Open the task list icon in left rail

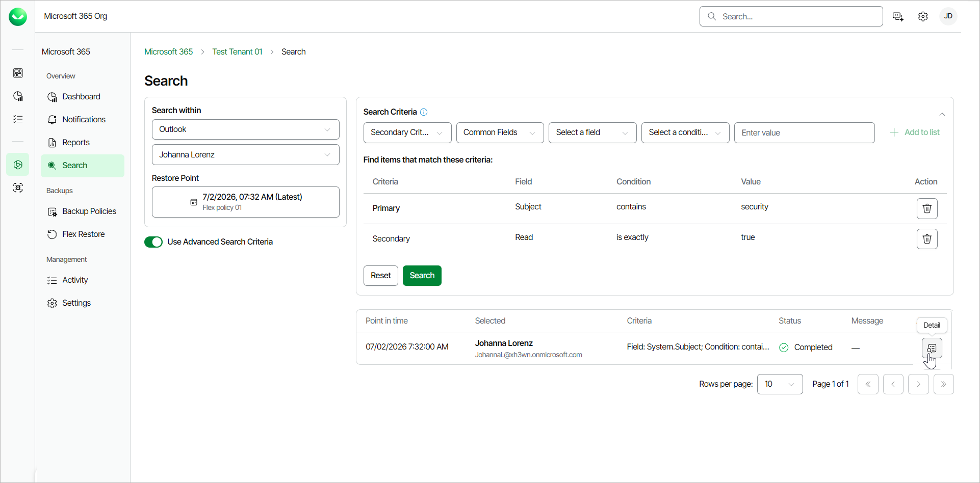pos(18,119)
